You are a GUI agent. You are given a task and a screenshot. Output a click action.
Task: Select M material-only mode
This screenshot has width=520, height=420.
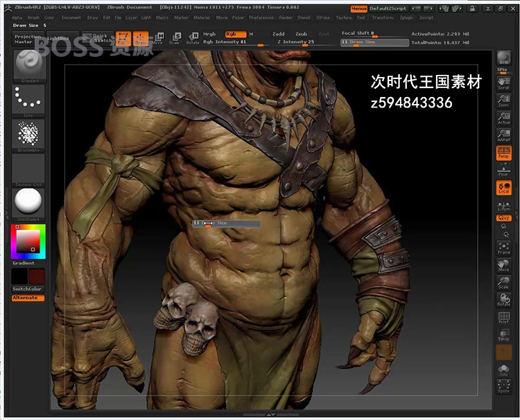[251, 34]
